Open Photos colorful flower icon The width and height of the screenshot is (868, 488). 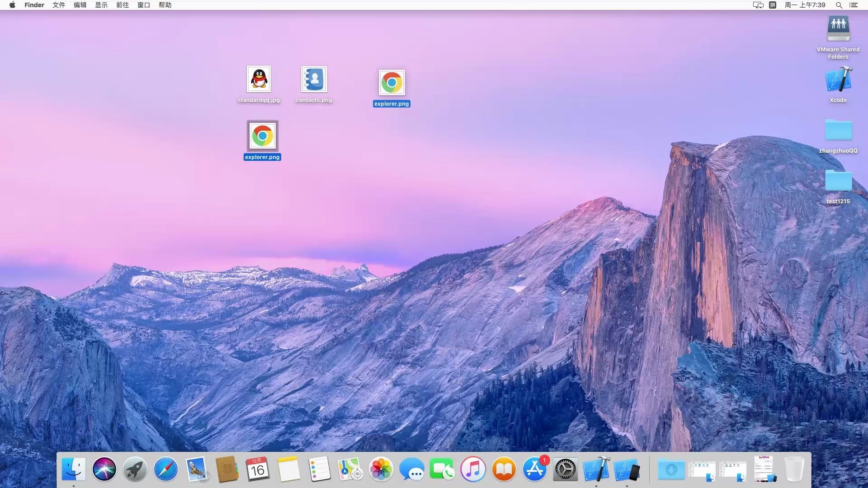click(381, 469)
